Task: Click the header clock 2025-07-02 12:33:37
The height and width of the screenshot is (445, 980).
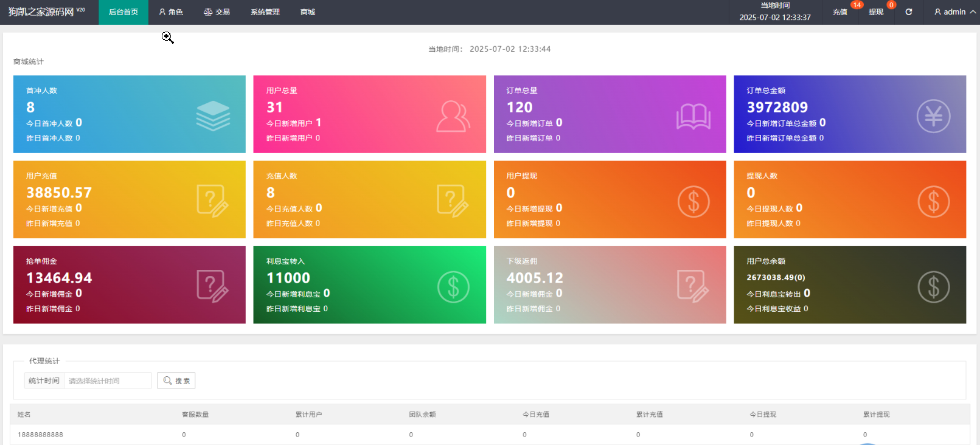Action: pos(775,18)
